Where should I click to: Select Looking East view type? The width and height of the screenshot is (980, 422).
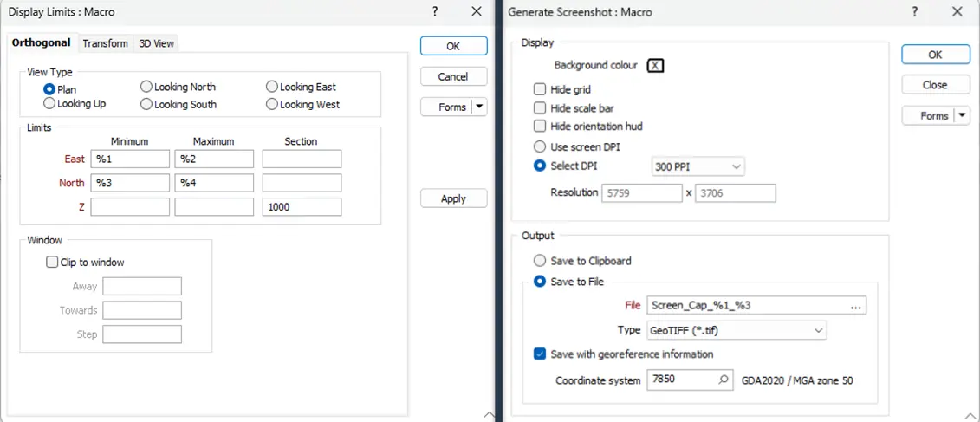point(272,87)
